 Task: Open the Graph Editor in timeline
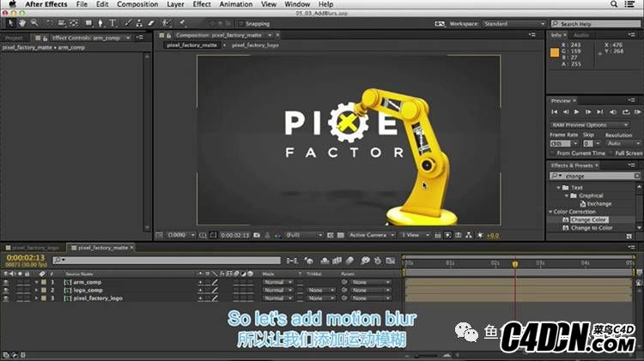tap(390, 261)
